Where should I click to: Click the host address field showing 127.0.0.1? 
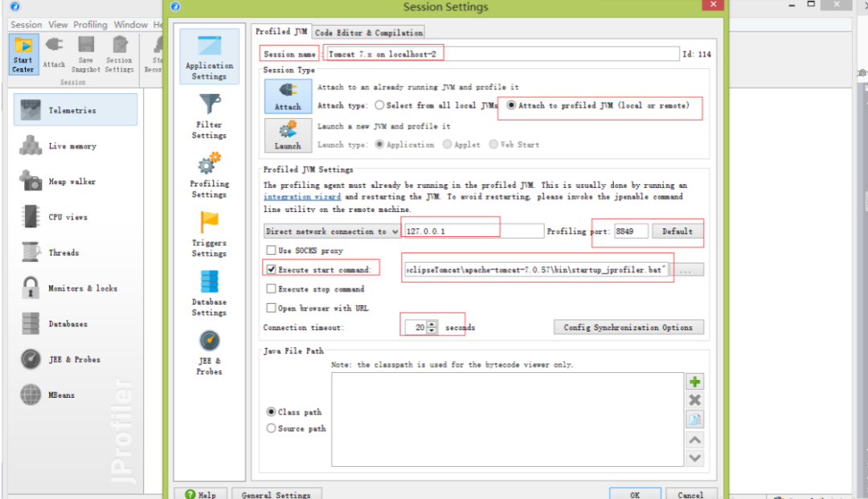[x=473, y=231]
